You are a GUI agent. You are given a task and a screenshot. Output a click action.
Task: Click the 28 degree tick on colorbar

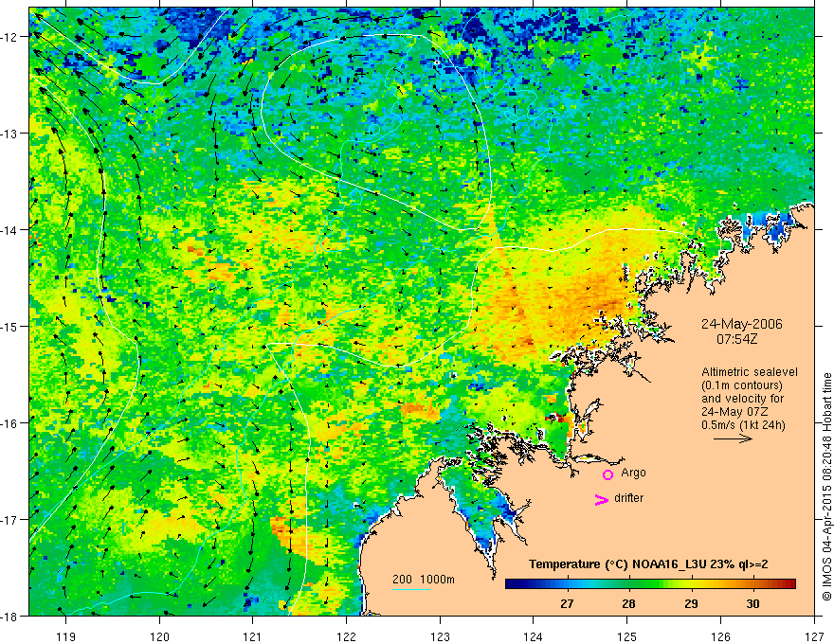click(629, 591)
